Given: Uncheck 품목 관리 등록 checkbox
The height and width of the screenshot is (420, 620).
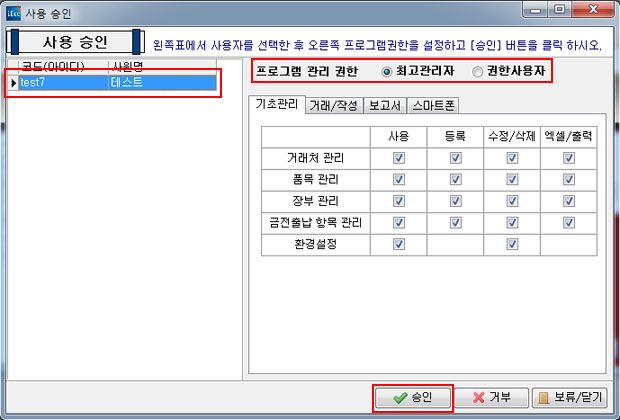Looking at the screenshot, I should (456, 180).
